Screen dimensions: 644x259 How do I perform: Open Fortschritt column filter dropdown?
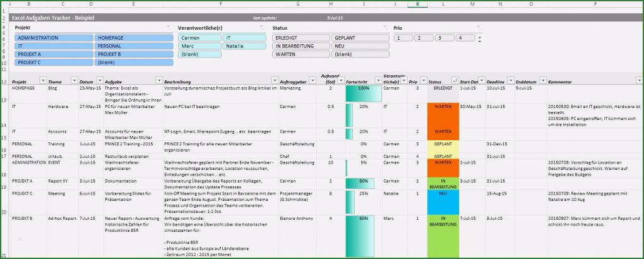pyautogui.click(x=378, y=80)
